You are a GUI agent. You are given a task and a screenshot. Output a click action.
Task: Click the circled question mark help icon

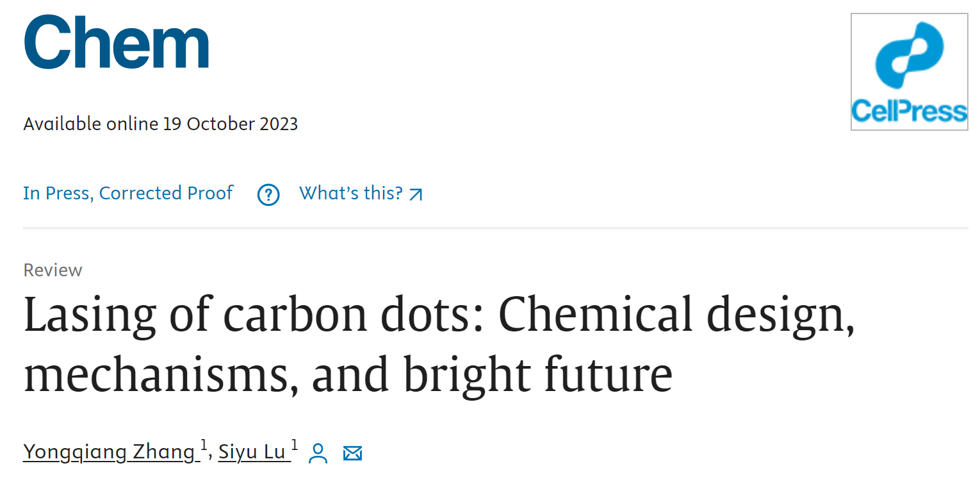tap(268, 194)
